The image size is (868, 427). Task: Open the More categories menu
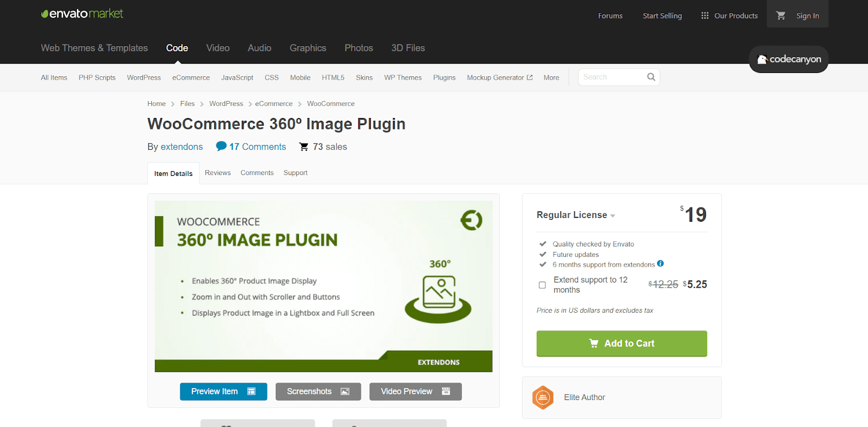(x=551, y=77)
